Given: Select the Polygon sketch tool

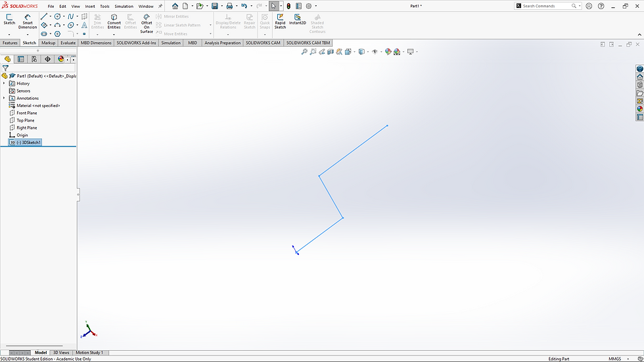Looking at the screenshot, I should tap(58, 34).
